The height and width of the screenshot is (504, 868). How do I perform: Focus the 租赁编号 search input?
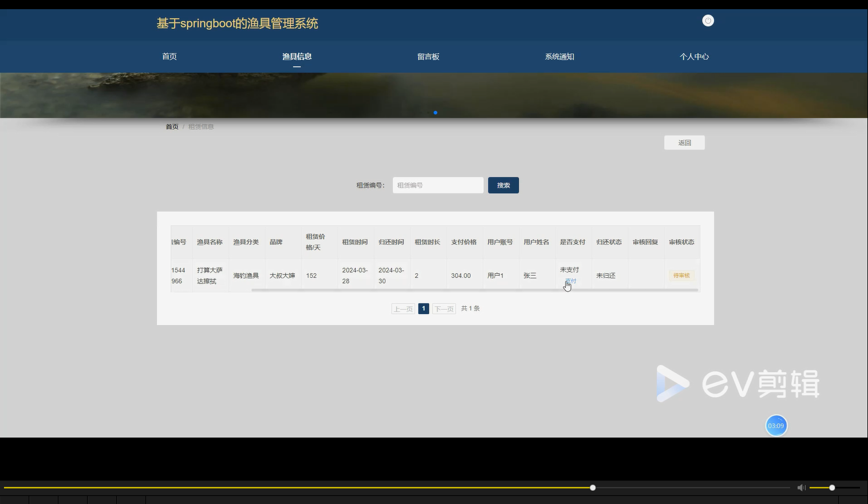pos(438,185)
